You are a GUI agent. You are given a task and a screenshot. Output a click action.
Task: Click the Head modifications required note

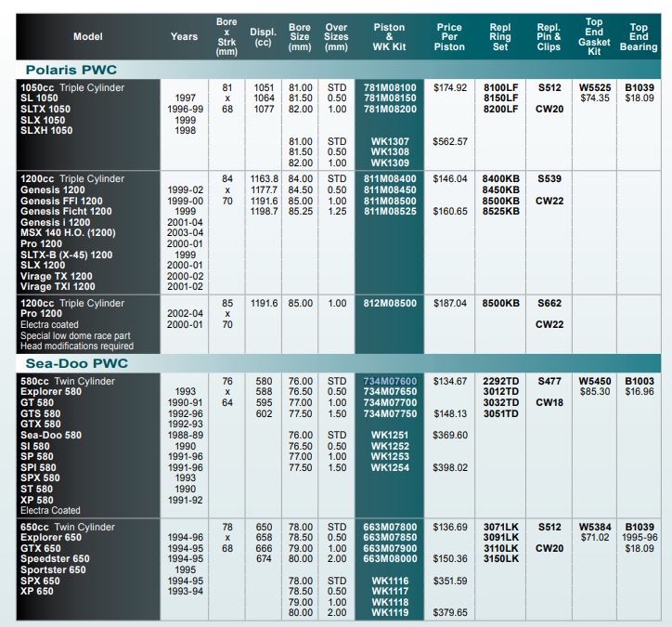click(x=77, y=346)
